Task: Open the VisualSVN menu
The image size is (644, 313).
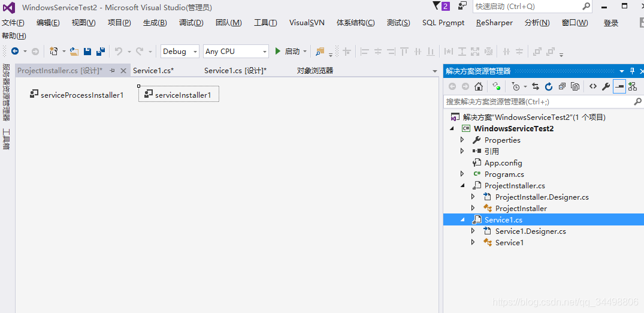Action: [x=307, y=23]
